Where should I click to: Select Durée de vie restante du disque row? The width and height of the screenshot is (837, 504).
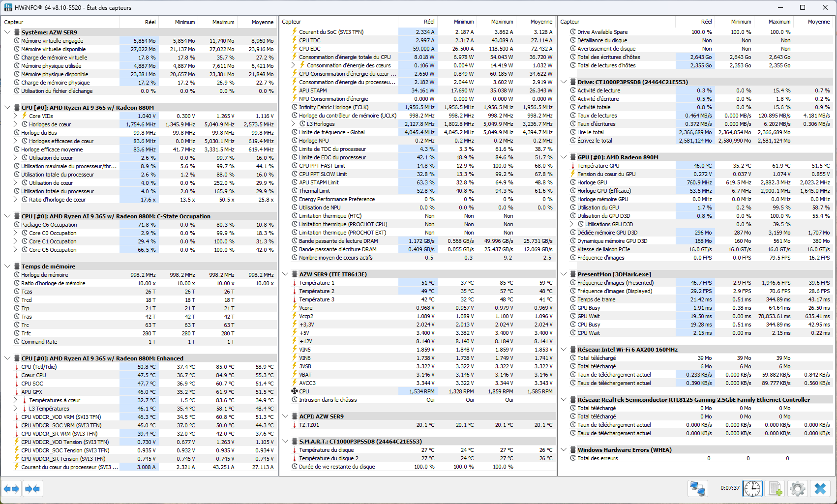point(418,467)
